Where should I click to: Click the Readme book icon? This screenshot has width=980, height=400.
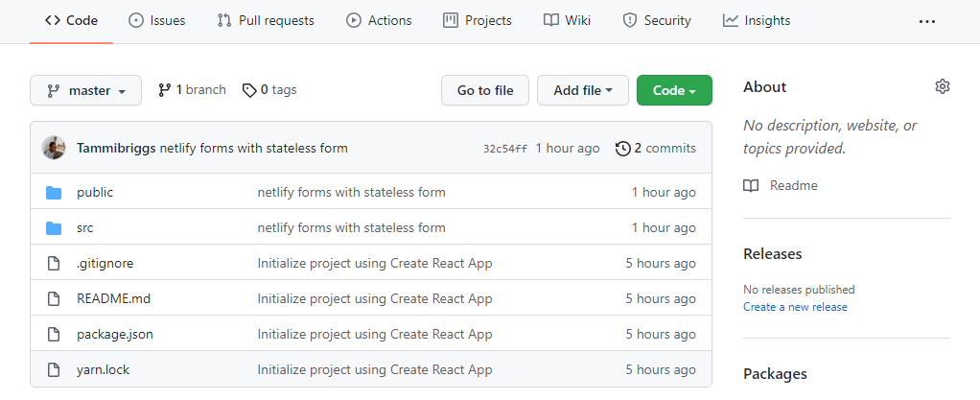click(751, 186)
